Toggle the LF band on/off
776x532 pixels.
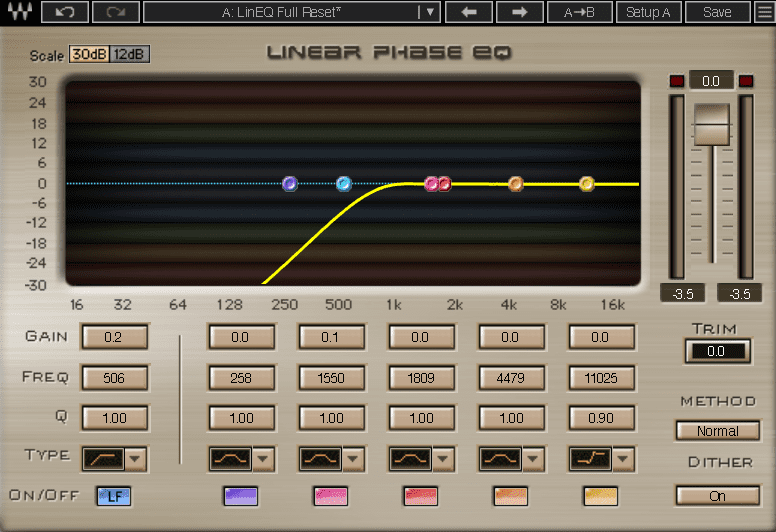click(114, 496)
